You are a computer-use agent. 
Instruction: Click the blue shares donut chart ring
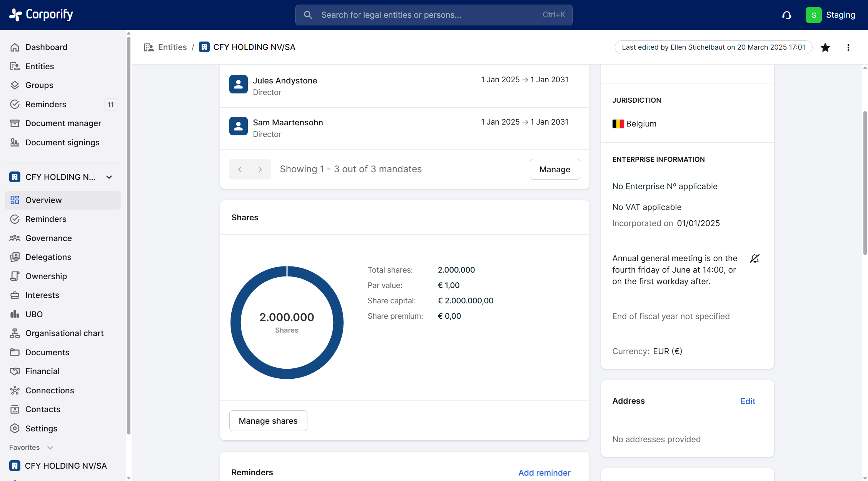pyautogui.click(x=235, y=322)
